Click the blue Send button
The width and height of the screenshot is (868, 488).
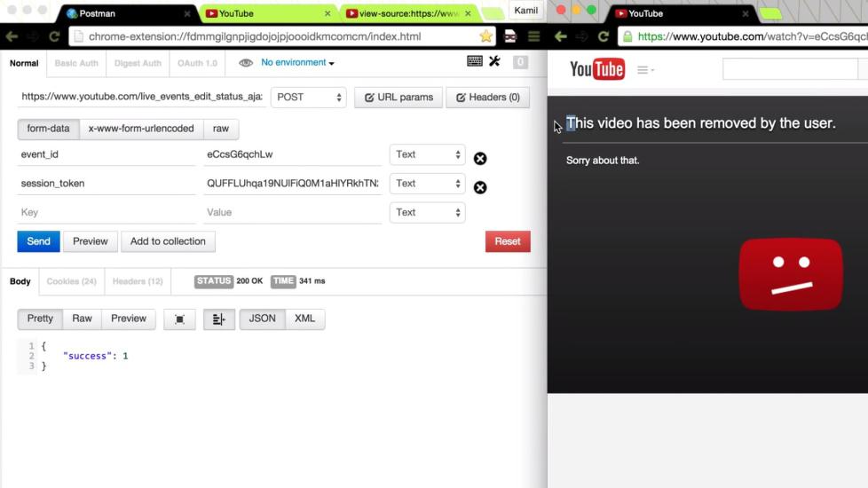click(x=38, y=242)
